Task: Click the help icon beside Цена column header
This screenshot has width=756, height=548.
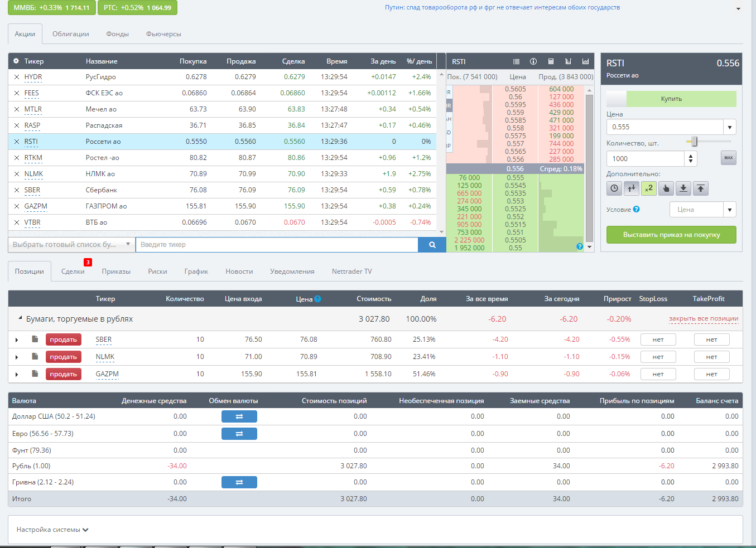Action: pyautogui.click(x=317, y=299)
